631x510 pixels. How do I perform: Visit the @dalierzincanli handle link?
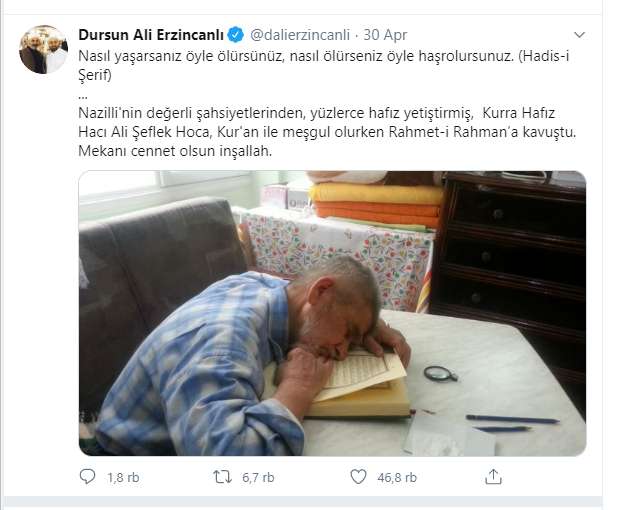[300, 35]
